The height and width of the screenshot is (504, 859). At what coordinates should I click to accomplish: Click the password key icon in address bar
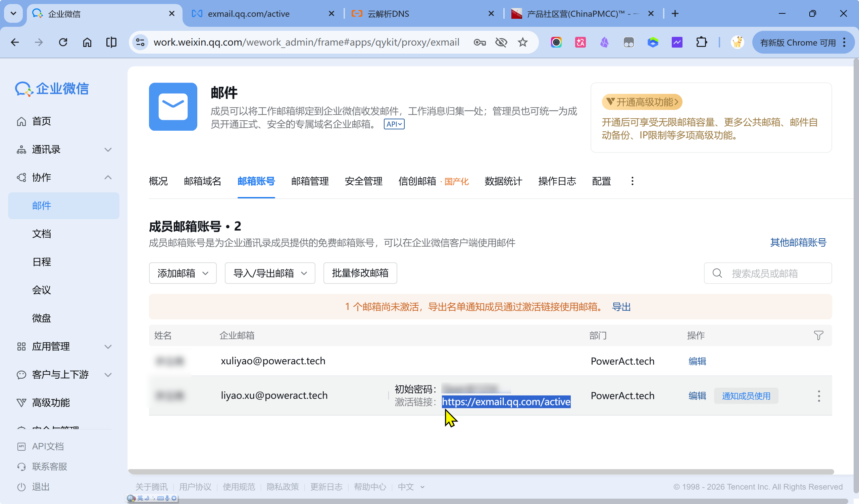coord(479,42)
